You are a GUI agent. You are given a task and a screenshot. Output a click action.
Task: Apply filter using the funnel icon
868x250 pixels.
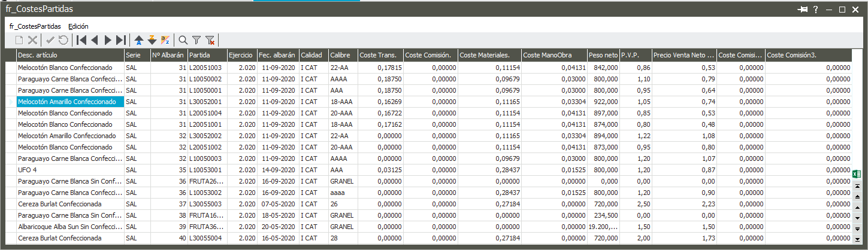pos(196,40)
